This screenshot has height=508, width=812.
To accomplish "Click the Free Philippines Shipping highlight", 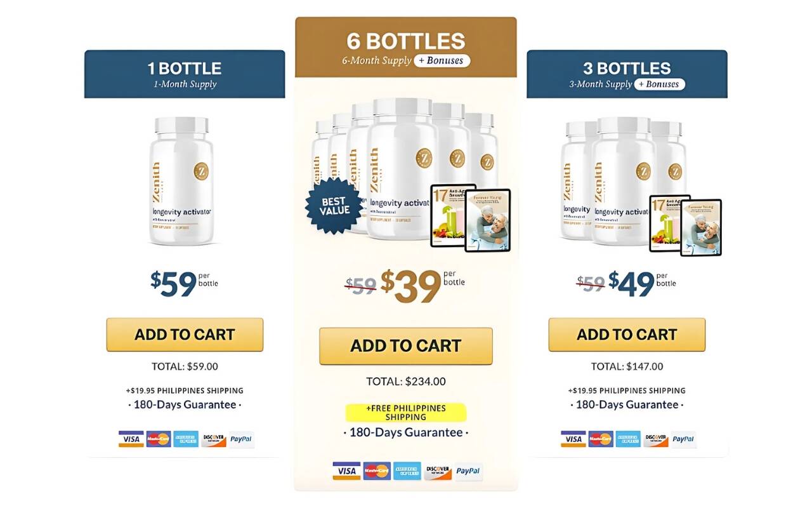I will tap(406, 413).
